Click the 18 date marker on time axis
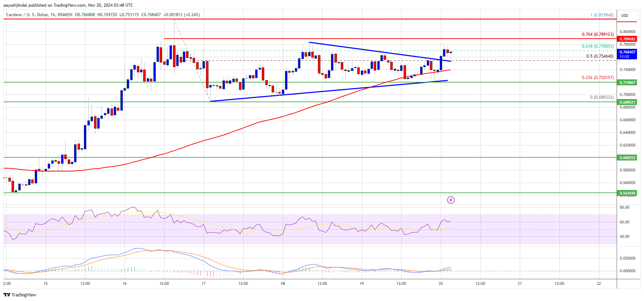The image size is (644, 301). point(283,283)
